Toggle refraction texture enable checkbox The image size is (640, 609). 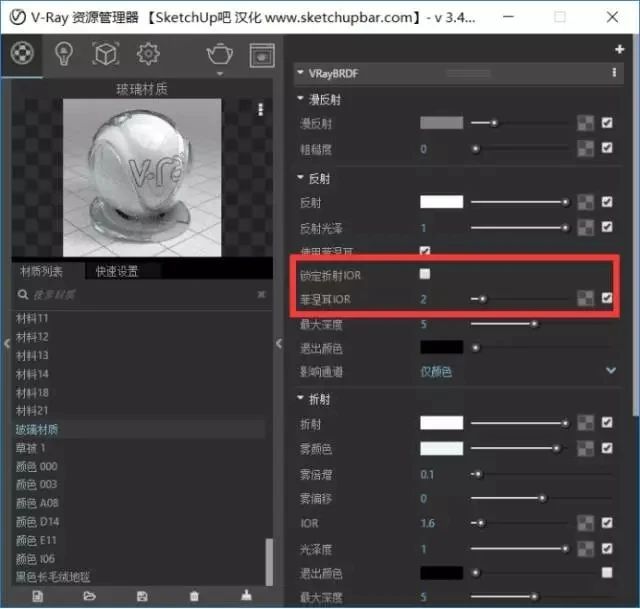pos(607,422)
